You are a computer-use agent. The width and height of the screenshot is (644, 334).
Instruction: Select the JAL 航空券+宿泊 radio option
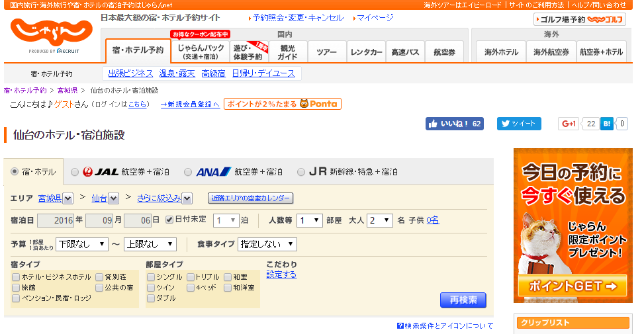(75, 172)
